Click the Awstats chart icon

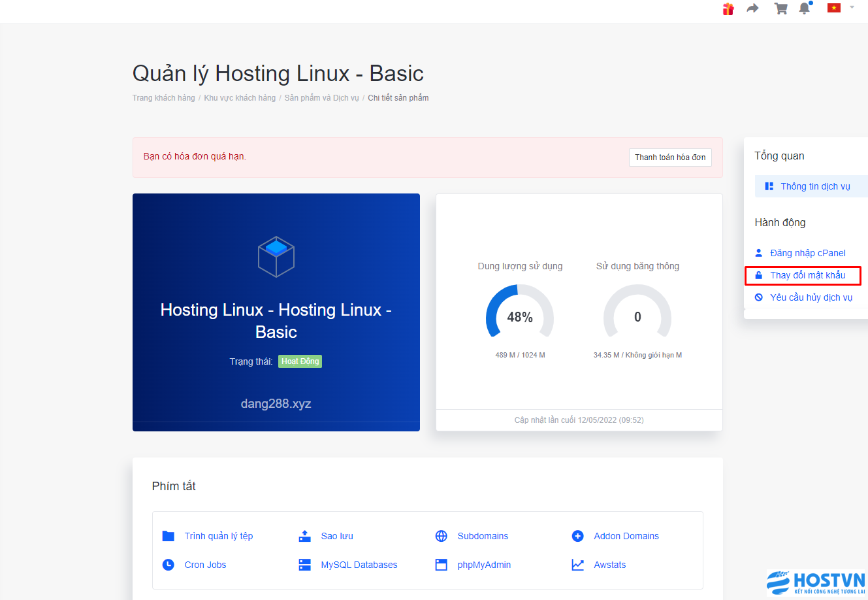click(x=577, y=565)
